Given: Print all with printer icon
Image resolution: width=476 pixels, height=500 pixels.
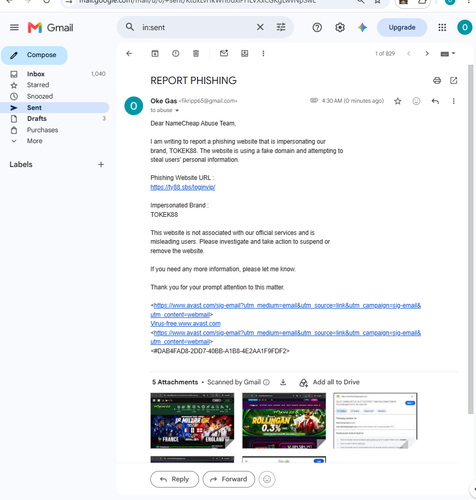Looking at the screenshot, I should pos(437,80).
